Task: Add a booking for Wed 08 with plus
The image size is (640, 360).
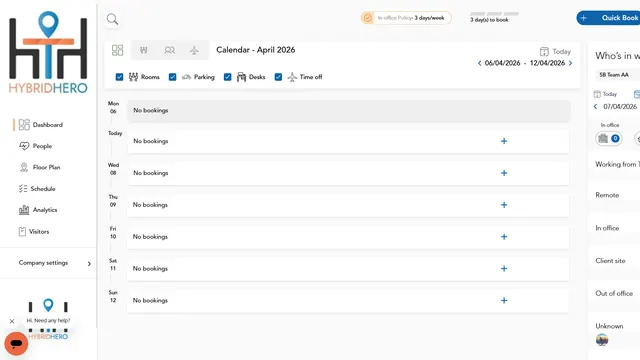Action: (x=504, y=173)
